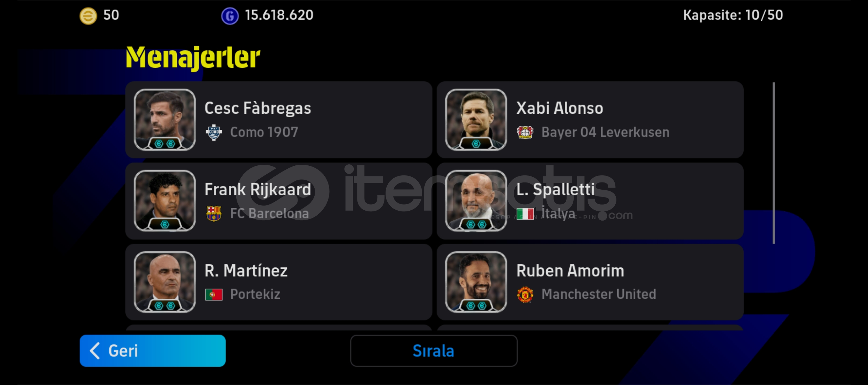868x385 pixels.
Task: Click the manager list scrollbar
Action: click(x=774, y=163)
